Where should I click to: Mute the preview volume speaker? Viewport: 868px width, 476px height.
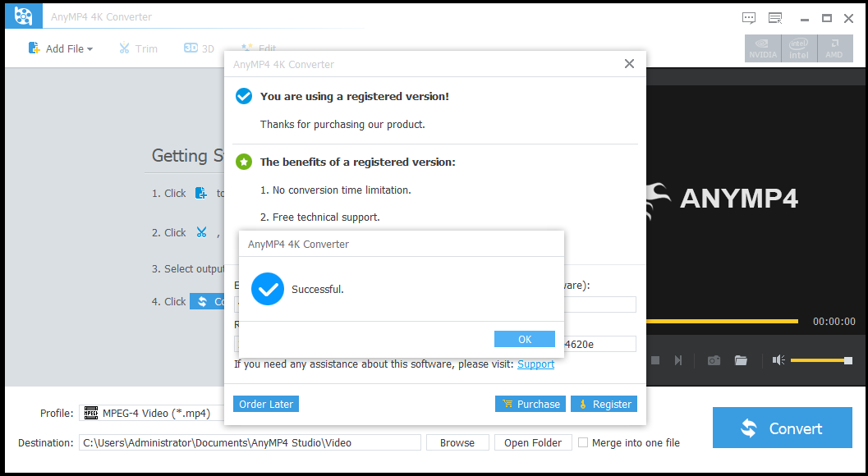click(778, 360)
